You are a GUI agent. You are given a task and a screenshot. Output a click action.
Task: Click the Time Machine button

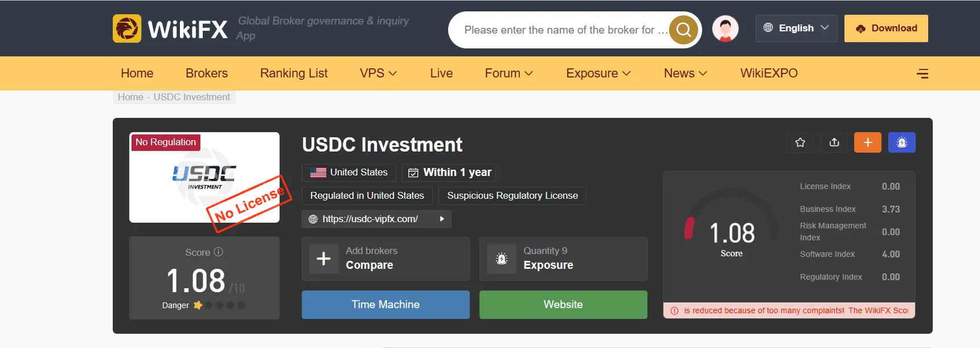tap(386, 305)
